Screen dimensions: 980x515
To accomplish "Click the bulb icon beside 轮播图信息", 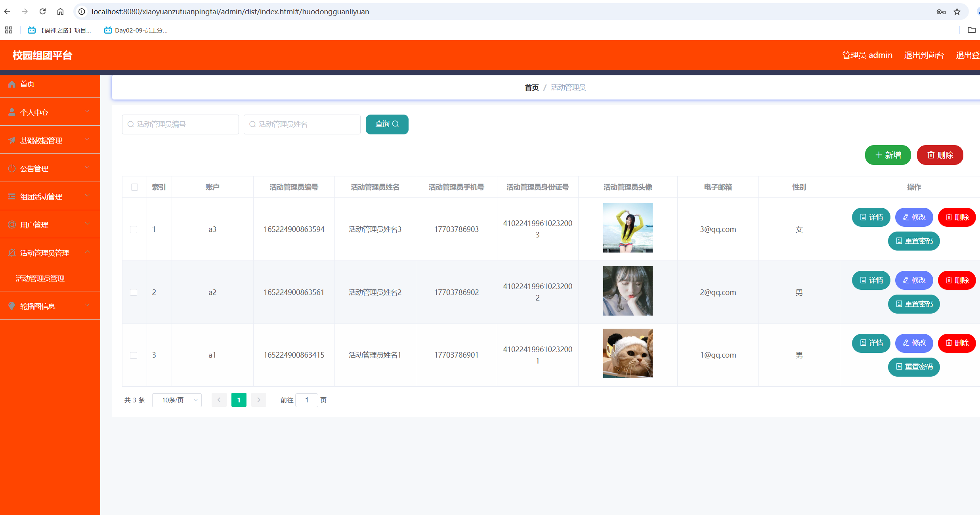I will pyautogui.click(x=12, y=306).
